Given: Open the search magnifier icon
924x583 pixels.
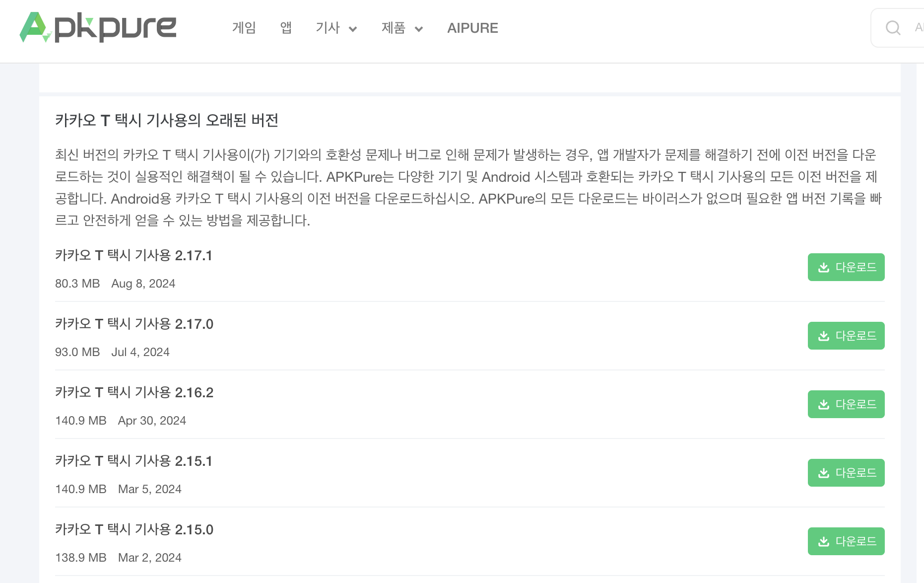Looking at the screenshot, I should pos(893,28).
